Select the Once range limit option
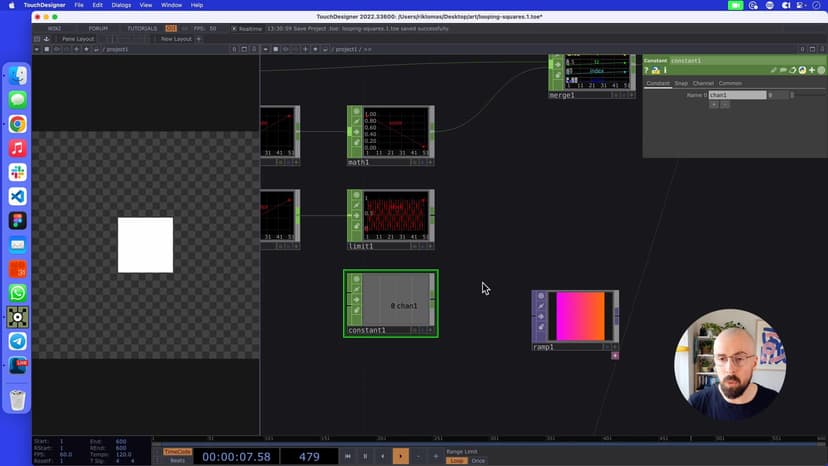This screenshot has height=466, width=828. pos(478,461)
